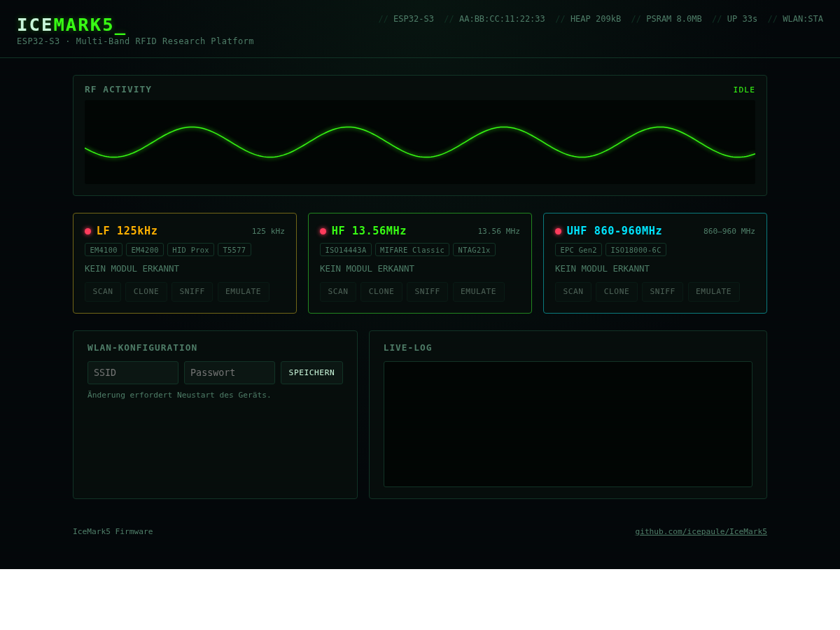Click the MIFARE Classic protocol tag

(412, 250)
